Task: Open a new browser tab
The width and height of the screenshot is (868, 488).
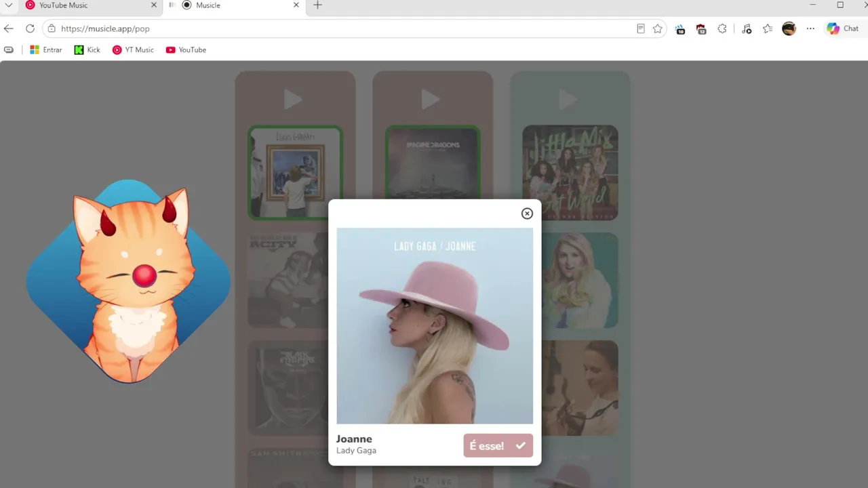Action: (x=317, y=5)
